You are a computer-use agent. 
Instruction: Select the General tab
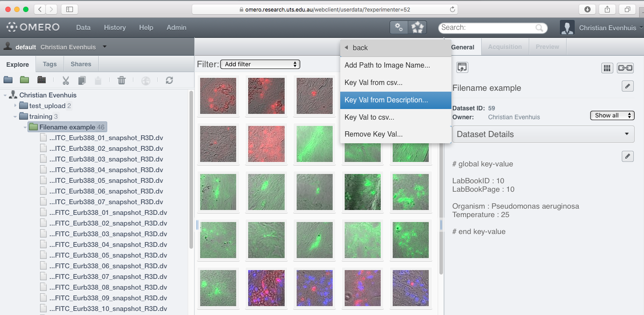pos(463,47)
